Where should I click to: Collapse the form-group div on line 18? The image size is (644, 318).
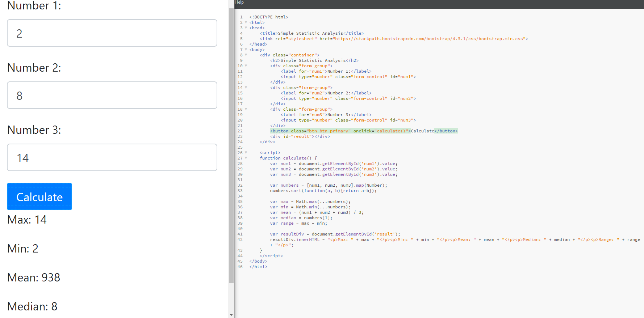[246, 109]
